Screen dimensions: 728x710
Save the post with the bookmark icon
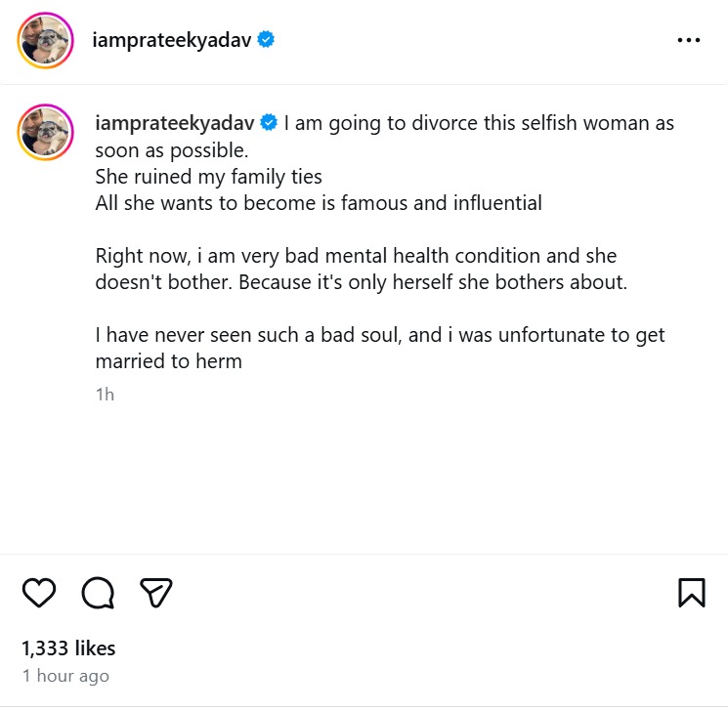[691, 592]
